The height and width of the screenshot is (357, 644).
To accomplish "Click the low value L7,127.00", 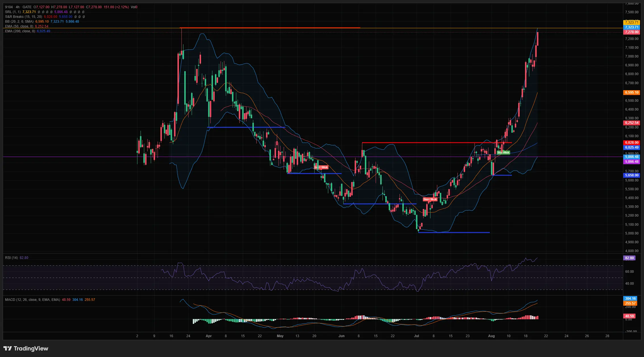I will click(x=76, y=7).
